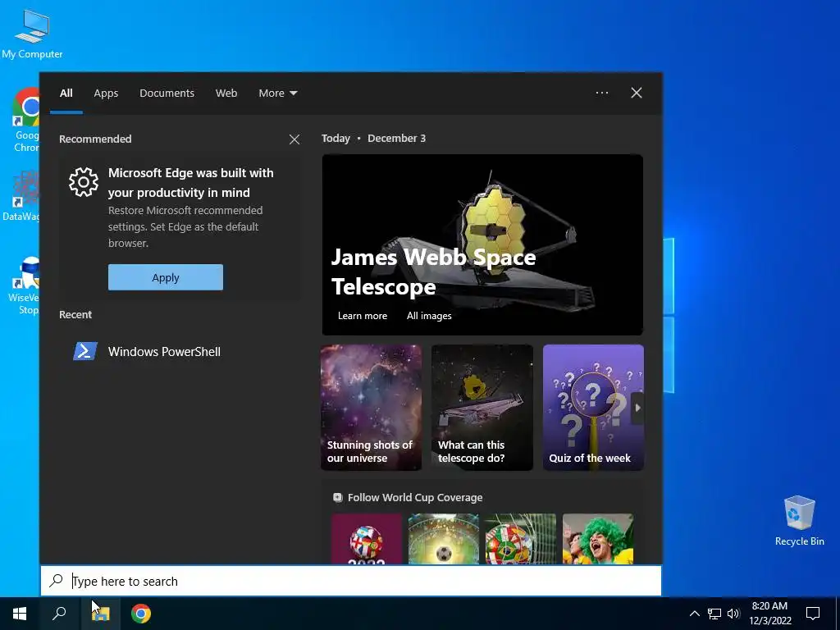Select the WiseVe Stop desktop shortcut

[25, 285]
